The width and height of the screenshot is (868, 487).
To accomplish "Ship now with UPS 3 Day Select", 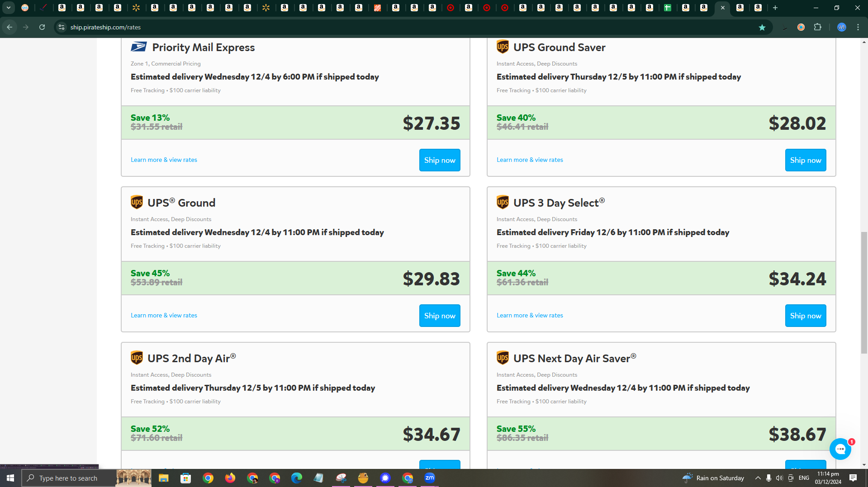I will click(x=806, y=316).
